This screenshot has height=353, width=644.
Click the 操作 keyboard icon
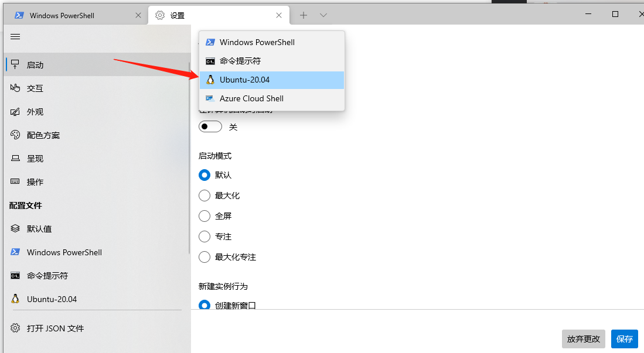pos(15,181)
